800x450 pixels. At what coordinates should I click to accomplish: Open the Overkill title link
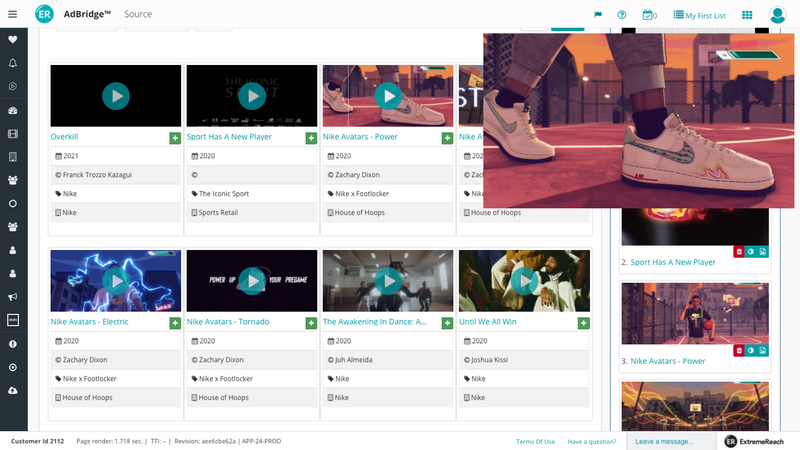tap(64, 137)
